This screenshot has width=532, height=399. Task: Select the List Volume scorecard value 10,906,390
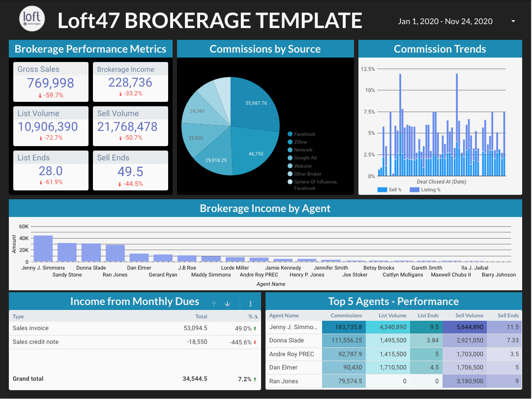click(48, 126)
